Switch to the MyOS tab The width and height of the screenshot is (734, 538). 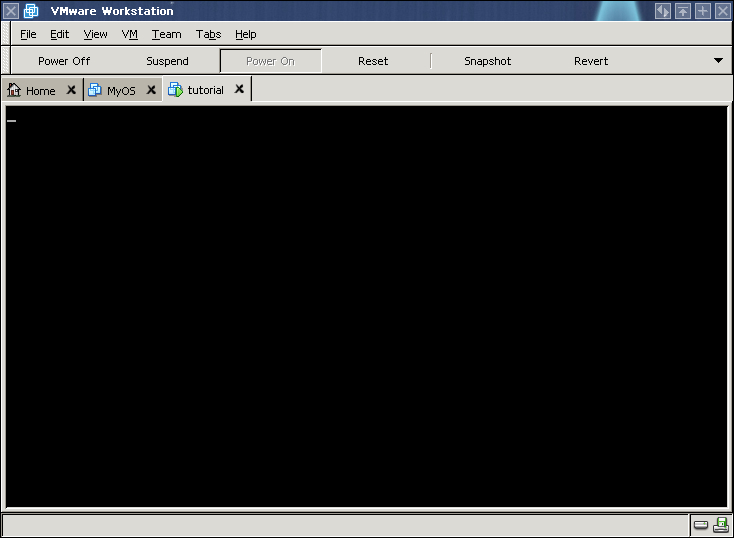[121, 90]
